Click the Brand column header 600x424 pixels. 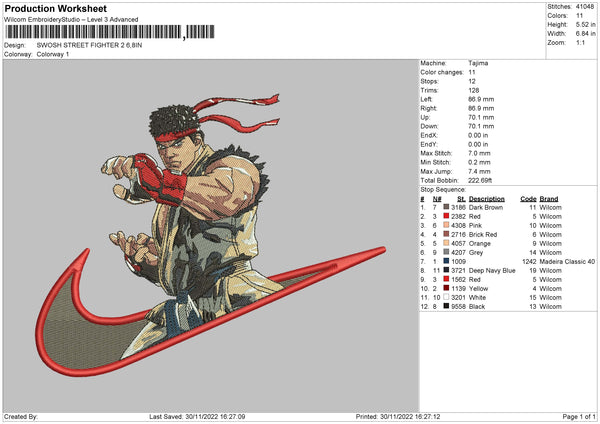pos(549,199)
